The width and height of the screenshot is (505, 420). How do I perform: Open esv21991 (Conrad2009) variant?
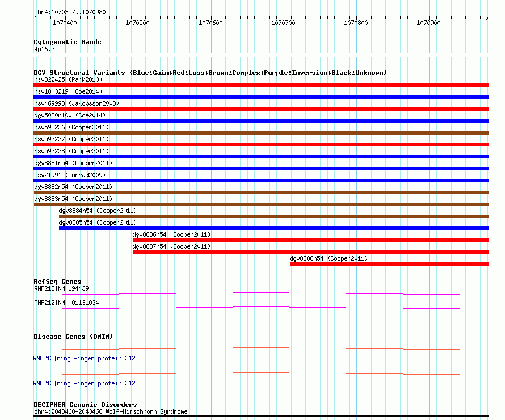coord(70,175)
